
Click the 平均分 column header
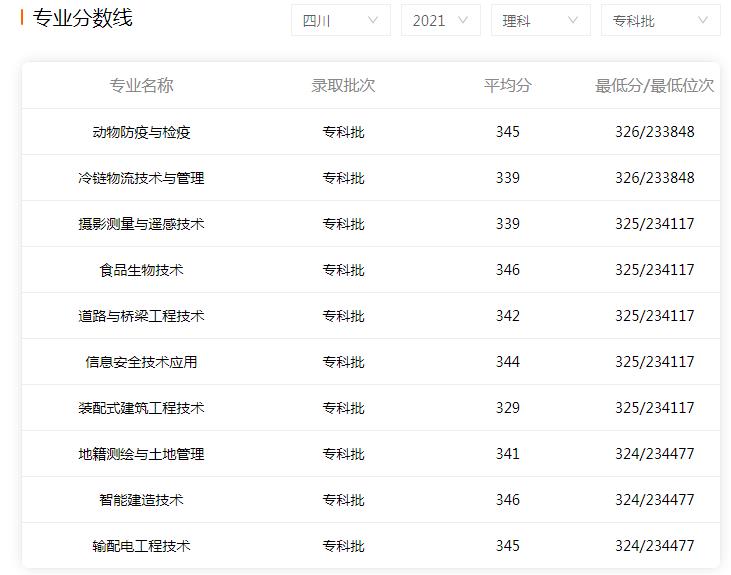[508, 85]
